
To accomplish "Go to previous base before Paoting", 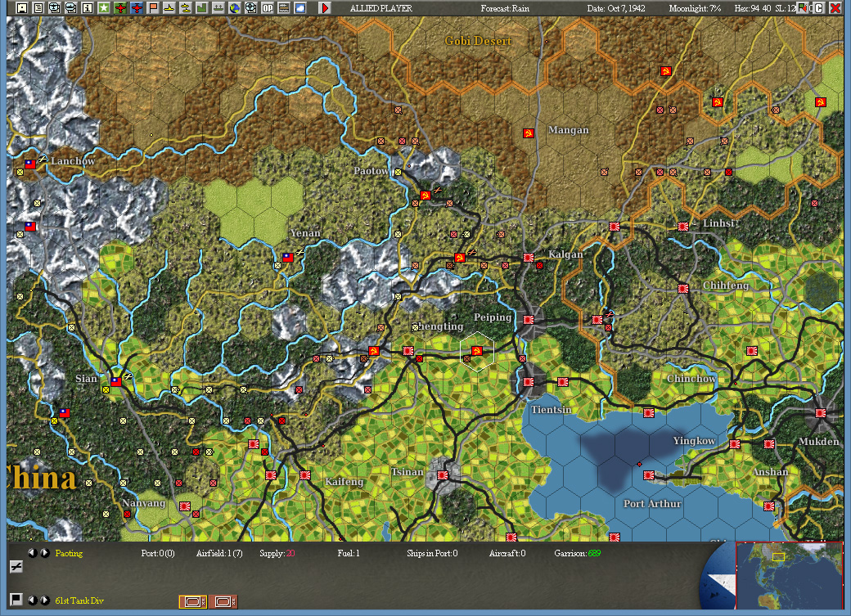I will tap(33, 553).
